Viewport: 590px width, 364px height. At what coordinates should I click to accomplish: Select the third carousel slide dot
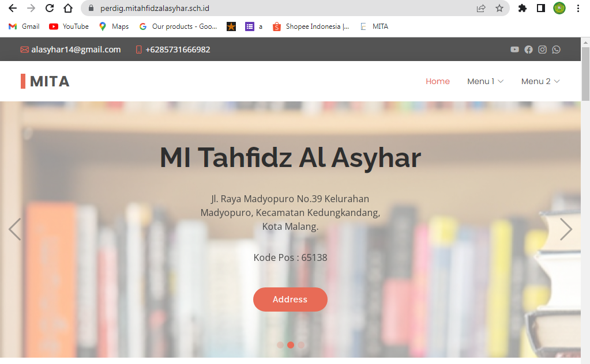tap(301, 345)
